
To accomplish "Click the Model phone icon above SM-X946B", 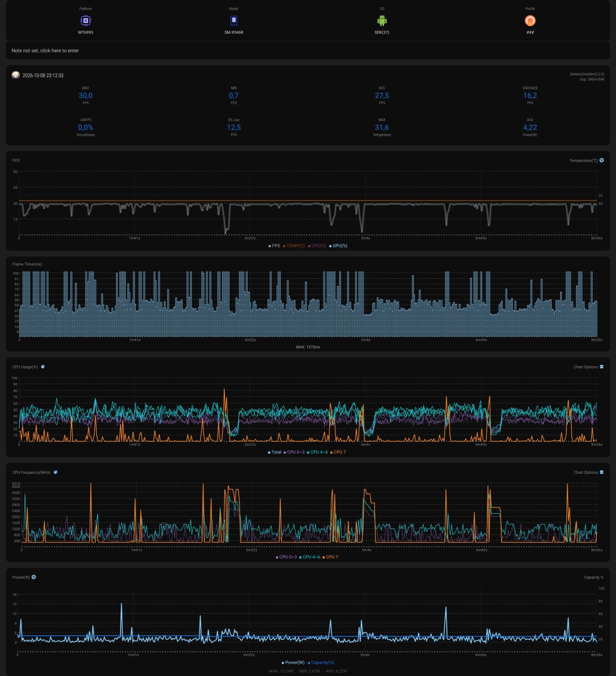I will coord(234,21).
